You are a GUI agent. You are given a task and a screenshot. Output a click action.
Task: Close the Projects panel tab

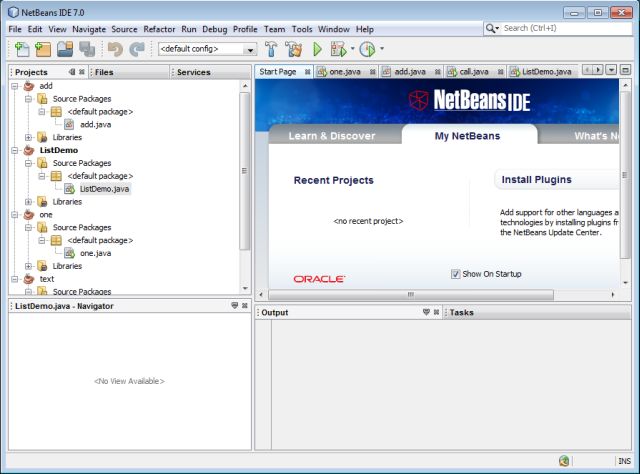[x=82, y=72]
